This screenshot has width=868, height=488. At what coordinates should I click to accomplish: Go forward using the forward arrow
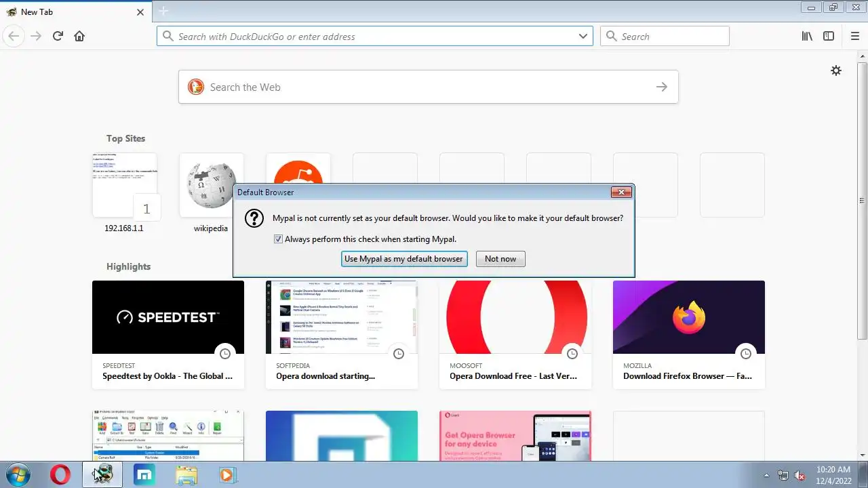(x=36, y=36)
